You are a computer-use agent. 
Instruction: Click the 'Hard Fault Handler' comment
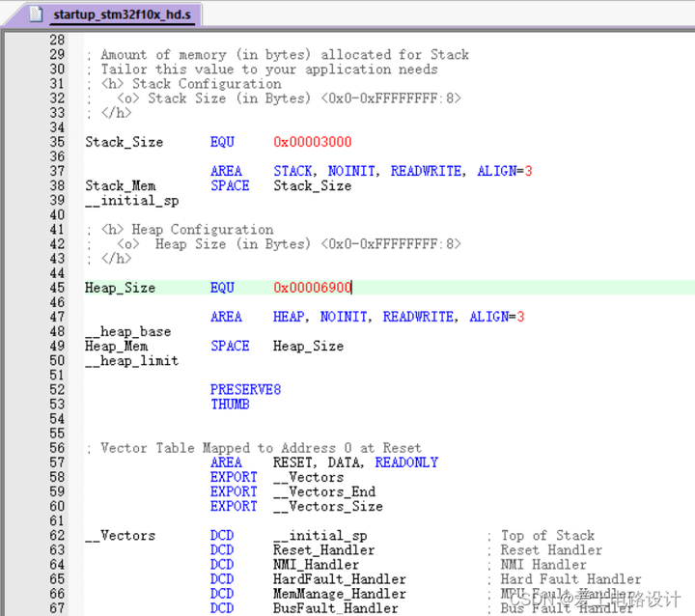pyautogui.click(x=570, y=579)
